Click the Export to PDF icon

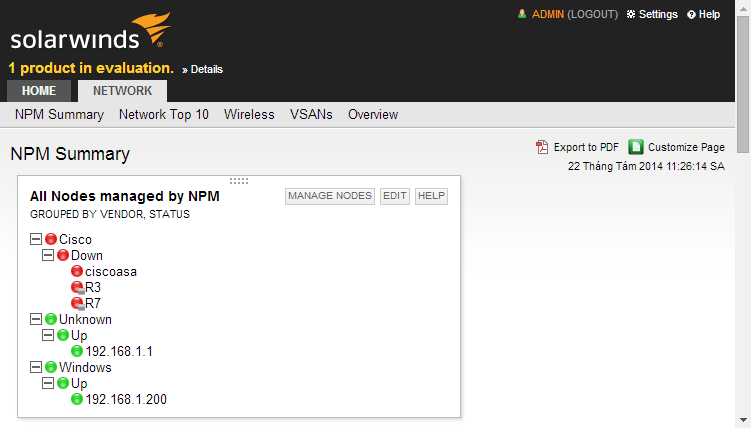[542, 147]
